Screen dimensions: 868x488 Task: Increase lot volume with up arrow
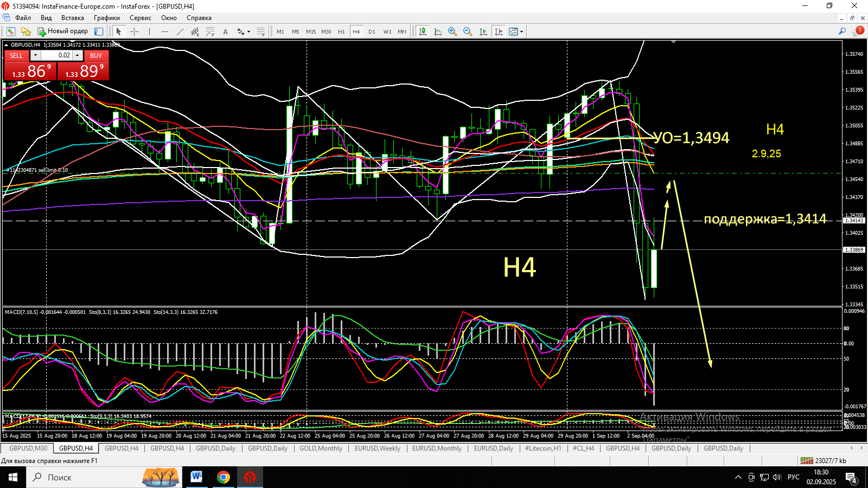coord(78,55)
